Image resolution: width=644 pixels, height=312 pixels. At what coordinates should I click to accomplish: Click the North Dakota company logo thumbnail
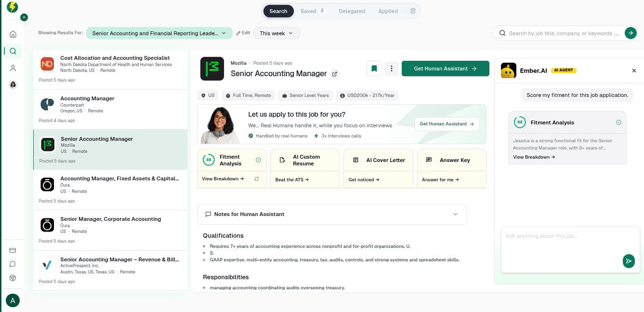pos(47,64)
